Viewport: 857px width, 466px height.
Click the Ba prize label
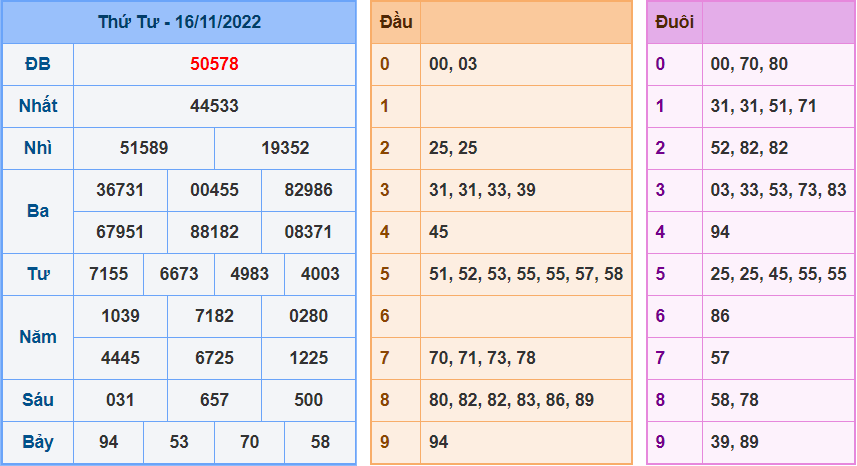coord(38,211)
